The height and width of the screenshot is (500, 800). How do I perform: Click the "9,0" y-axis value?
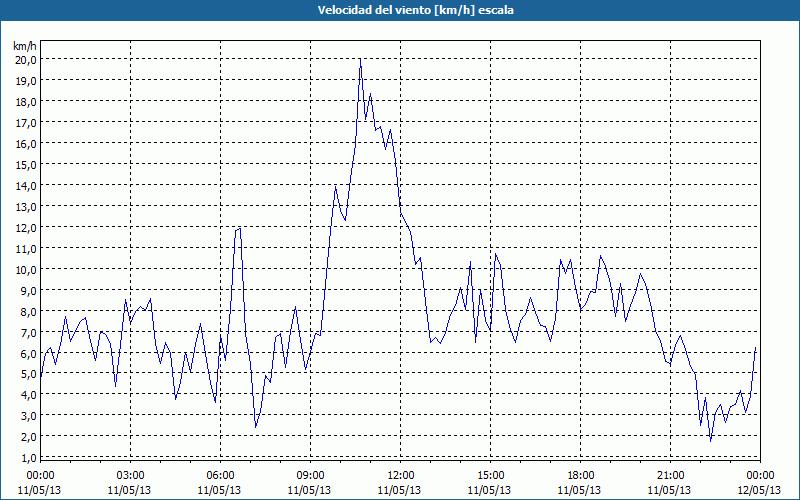coord(28,290)
